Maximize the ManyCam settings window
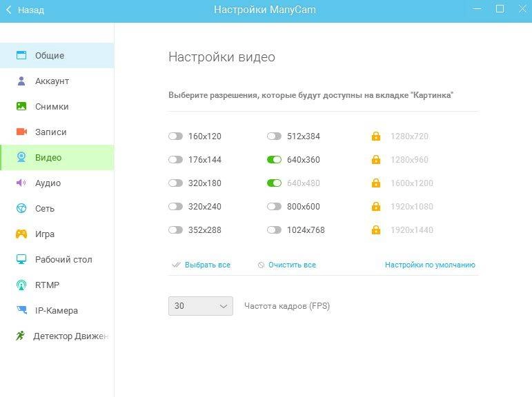This screenshot has height=397, width=532. [500, 9]
